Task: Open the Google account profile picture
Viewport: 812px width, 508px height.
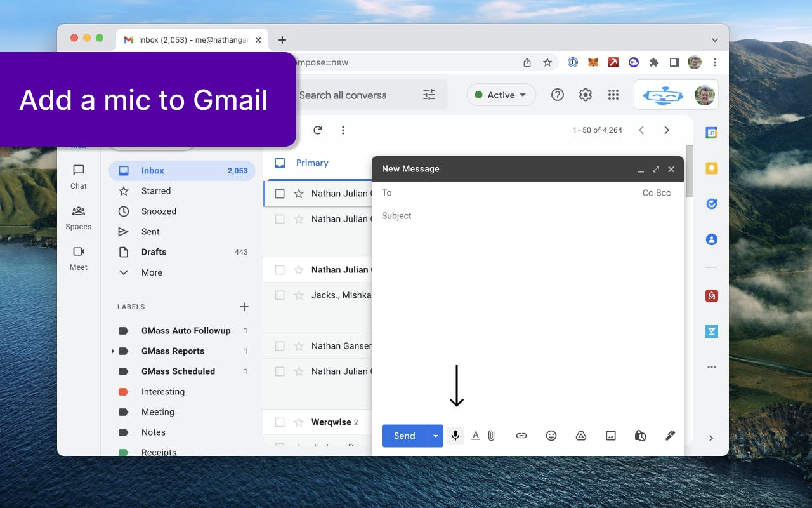Action: [x=705, y=95]
